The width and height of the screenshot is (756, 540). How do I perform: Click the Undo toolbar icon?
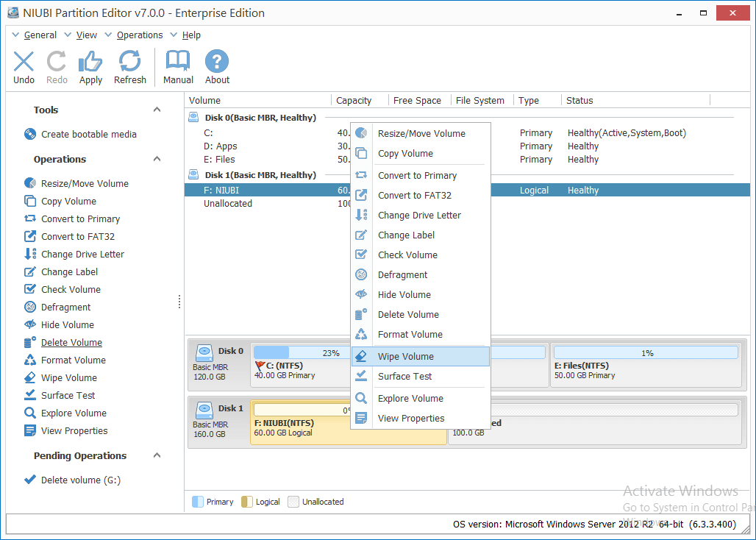(24, 61)
